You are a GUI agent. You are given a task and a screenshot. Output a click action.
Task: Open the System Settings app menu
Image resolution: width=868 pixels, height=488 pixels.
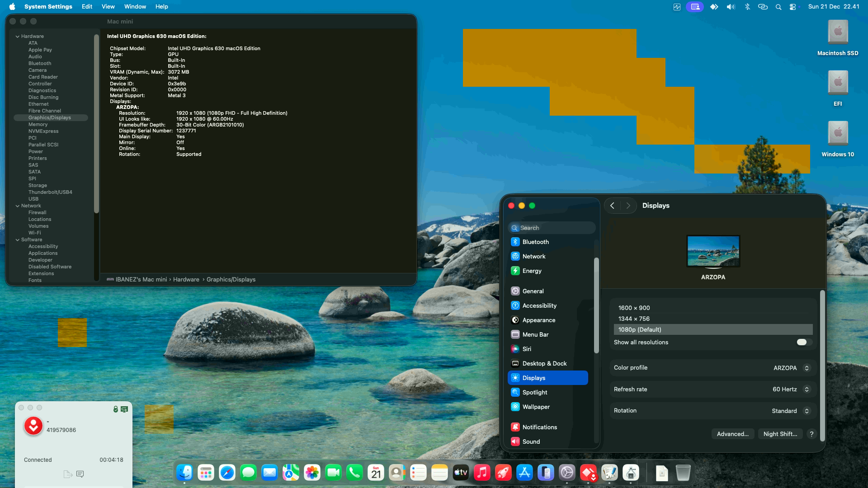(48, 7)
